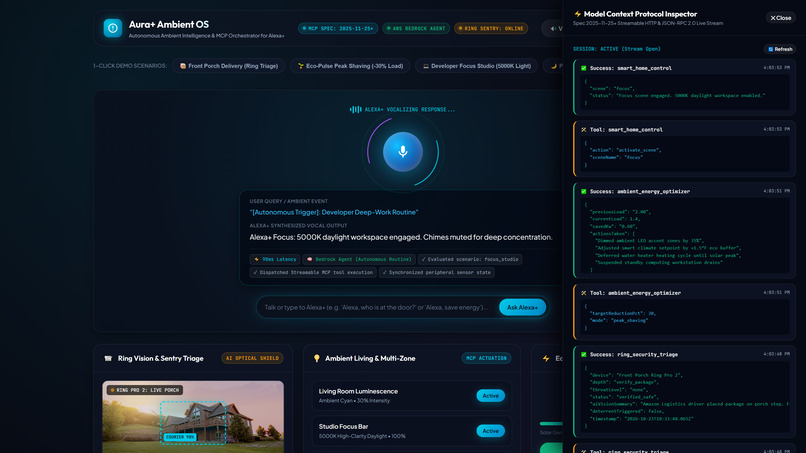806x453 pixels.
Task: Click the brain icon on Bedrock Agent tag
Action: click(x=309, y=259)
